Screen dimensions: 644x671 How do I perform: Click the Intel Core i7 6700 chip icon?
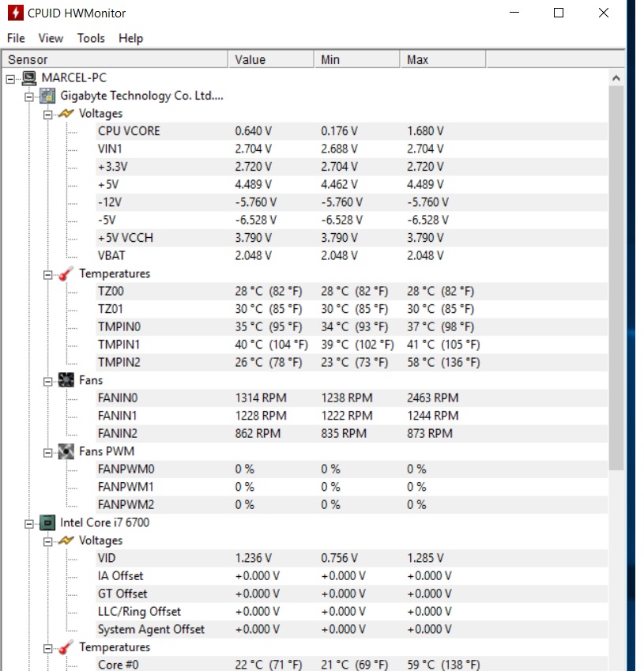coord(47,523)
